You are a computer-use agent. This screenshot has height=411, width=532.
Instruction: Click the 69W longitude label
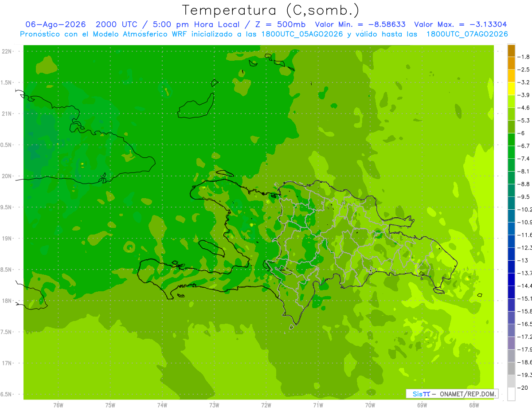[422, 405]
